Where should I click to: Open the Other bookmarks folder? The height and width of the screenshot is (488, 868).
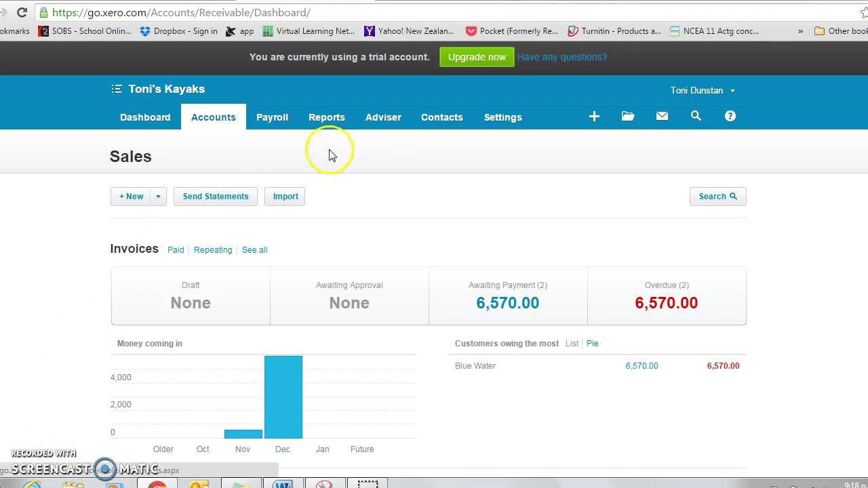tap(841, 31)
